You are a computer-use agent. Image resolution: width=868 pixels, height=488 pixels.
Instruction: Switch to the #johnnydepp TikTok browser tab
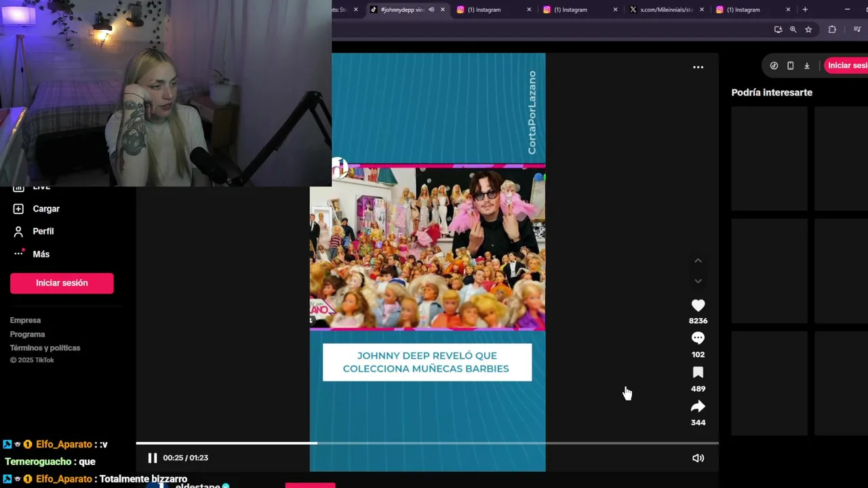[x=401, y=9]
